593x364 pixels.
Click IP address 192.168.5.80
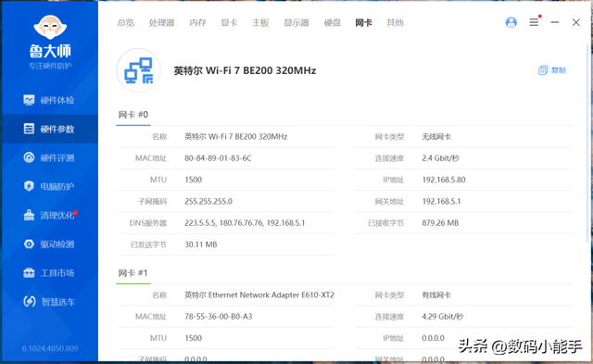[x=444, y=180]
